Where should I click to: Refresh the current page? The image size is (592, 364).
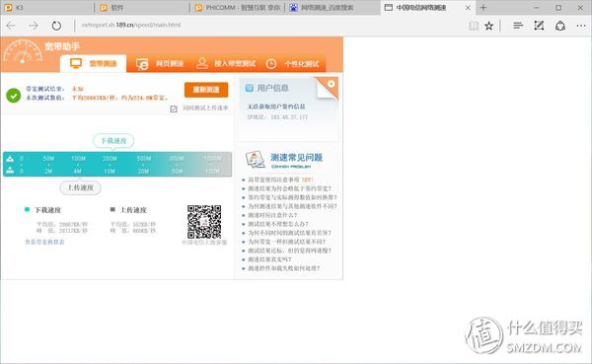56,26
